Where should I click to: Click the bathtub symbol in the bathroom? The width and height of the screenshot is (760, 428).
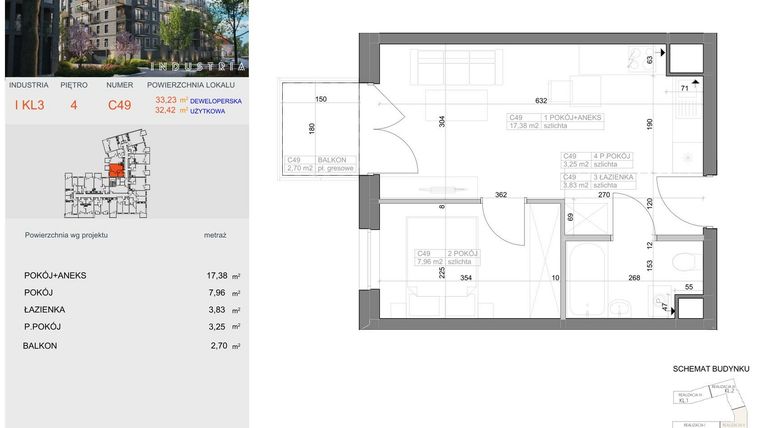[x=586, y=280]
